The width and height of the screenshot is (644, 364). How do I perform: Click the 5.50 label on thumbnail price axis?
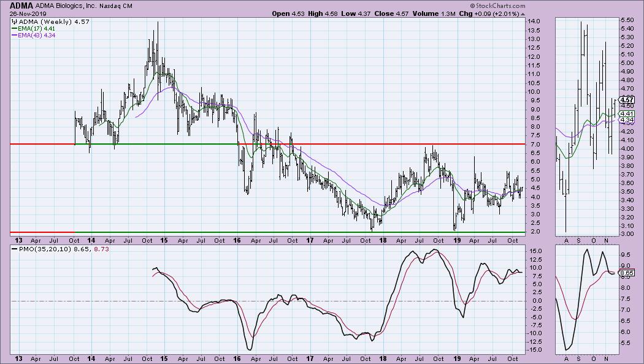tap(627, 20)
